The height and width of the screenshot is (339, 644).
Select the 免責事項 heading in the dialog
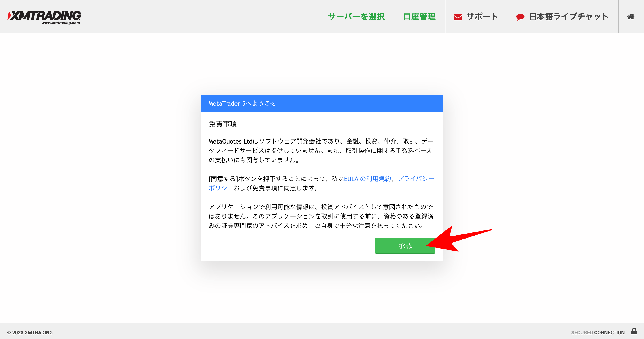point(223,124)
